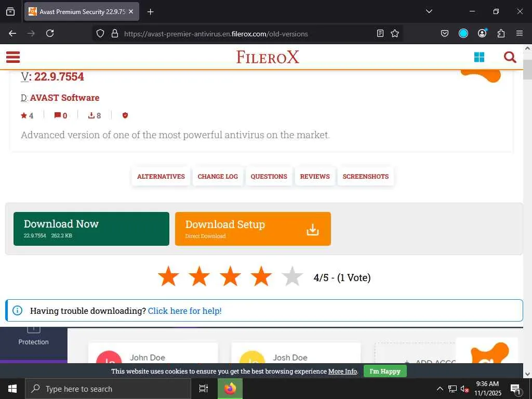Rate one star
532x399 pixels.
pos(168,276)
